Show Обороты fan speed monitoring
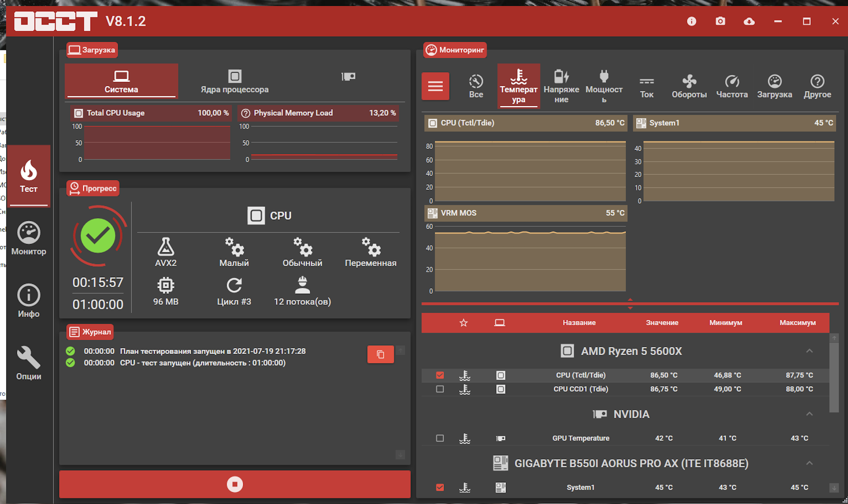Image resolution: width=848 pixels, height=504 pixels. click(x=689, y=86)
